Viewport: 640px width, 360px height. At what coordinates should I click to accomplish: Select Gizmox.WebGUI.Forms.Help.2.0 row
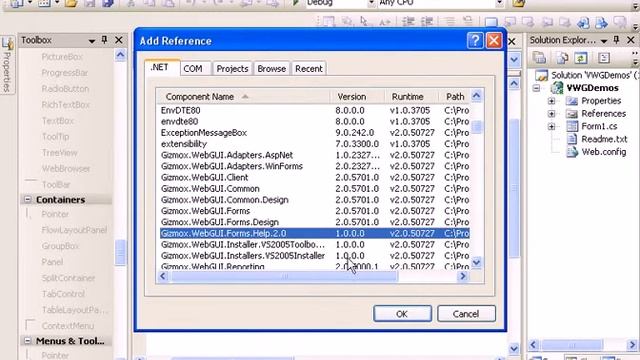(x=314, y=233)
